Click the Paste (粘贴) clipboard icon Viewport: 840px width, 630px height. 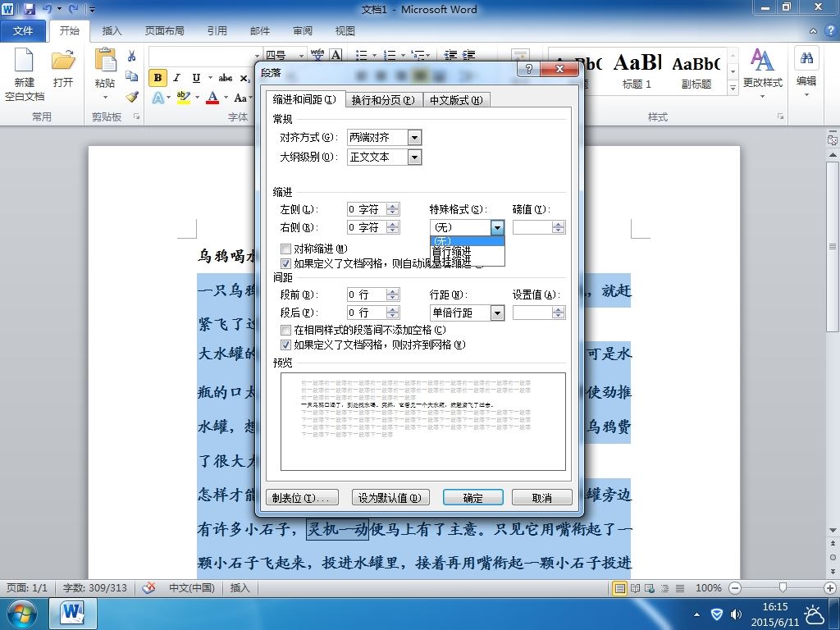click(105, 60)
